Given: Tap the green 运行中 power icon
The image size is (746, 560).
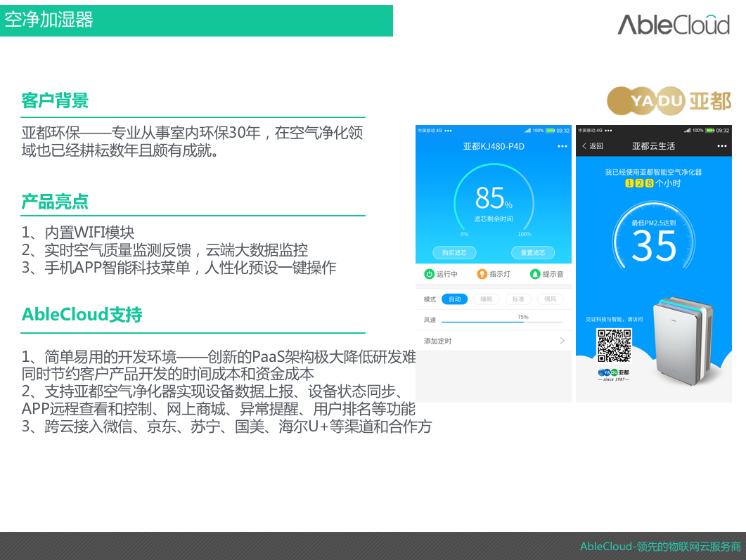Looking at the screenshot, I should [429, 274].
